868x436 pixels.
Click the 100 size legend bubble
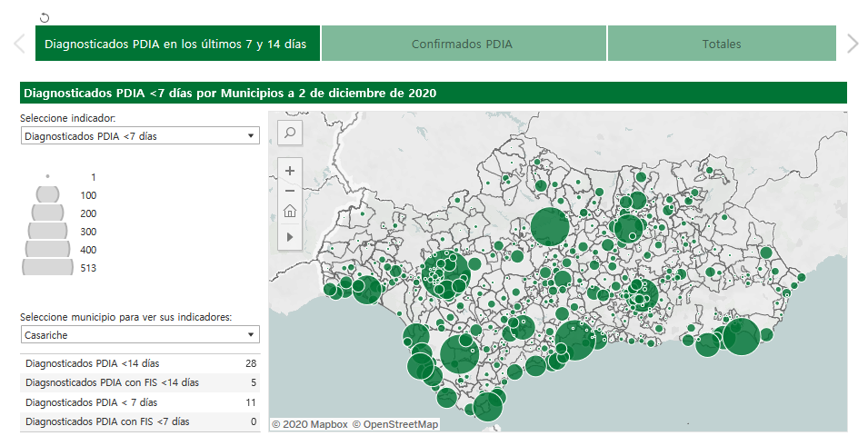click(x=47, y=194)
